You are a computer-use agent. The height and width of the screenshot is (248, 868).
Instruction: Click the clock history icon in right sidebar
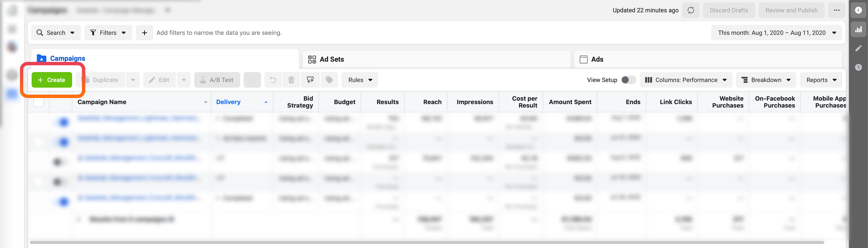(x=858, y=67)
